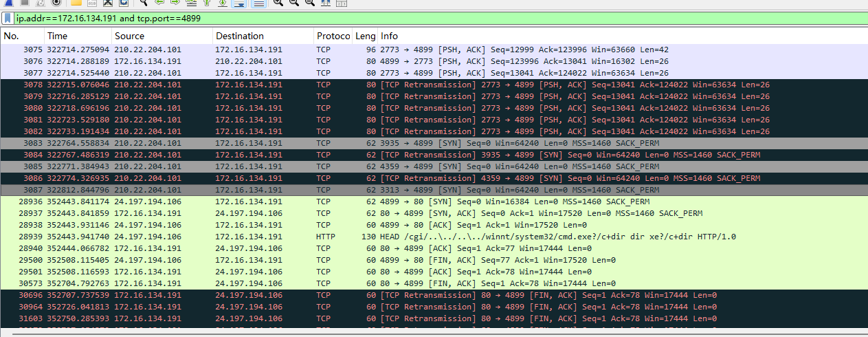Select packet number 3076

(434, 61)
